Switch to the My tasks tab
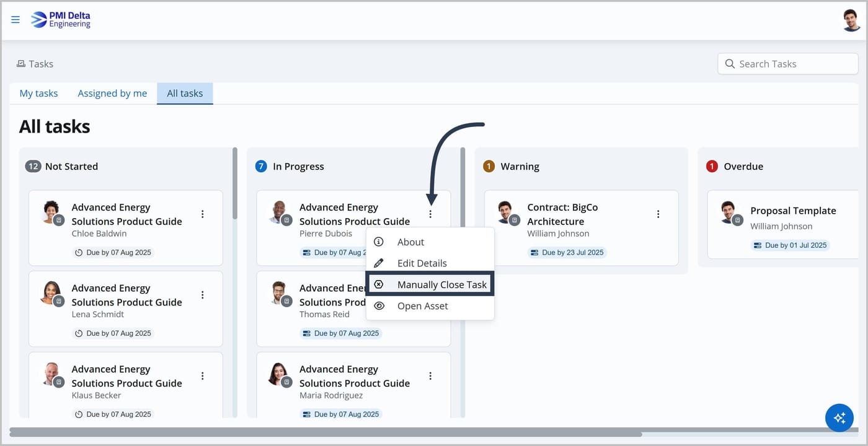 38,94
